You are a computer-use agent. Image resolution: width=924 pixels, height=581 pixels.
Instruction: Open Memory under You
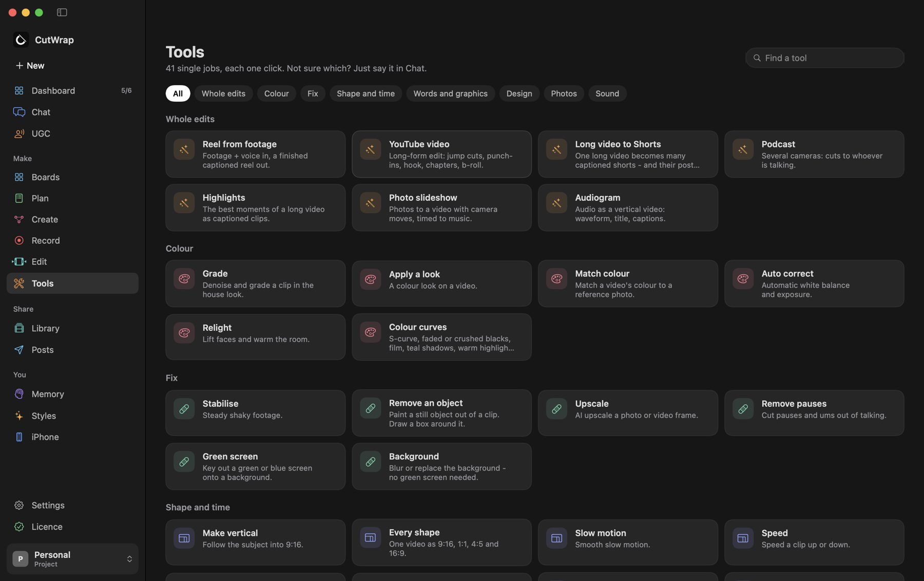(72, 394)
